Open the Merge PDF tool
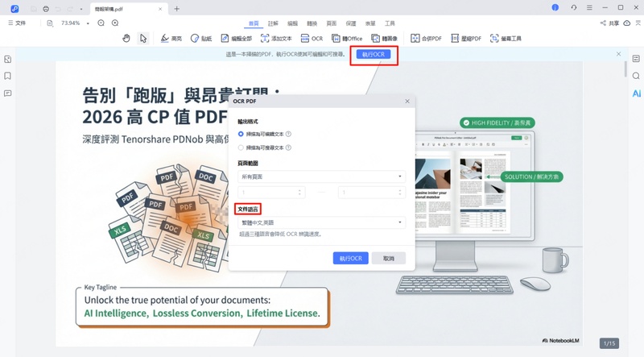This screenshot has width=644, height=357. click(426, 38)
